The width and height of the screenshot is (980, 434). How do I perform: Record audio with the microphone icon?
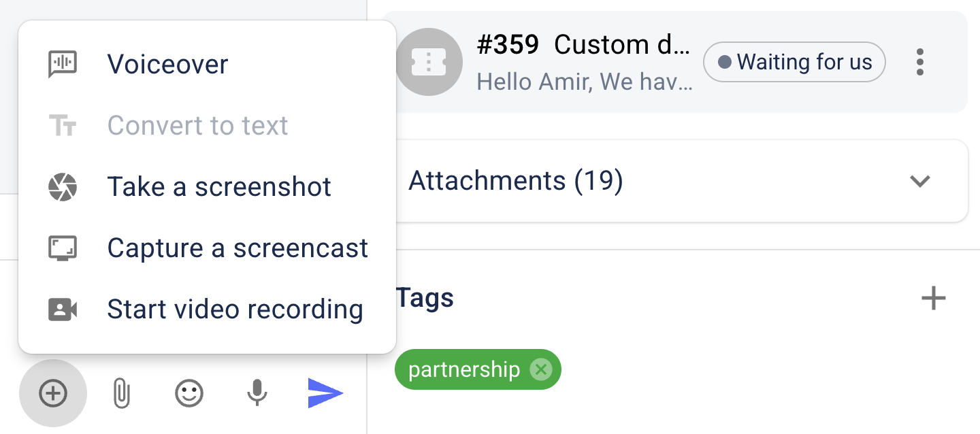[x=257, y=393]
